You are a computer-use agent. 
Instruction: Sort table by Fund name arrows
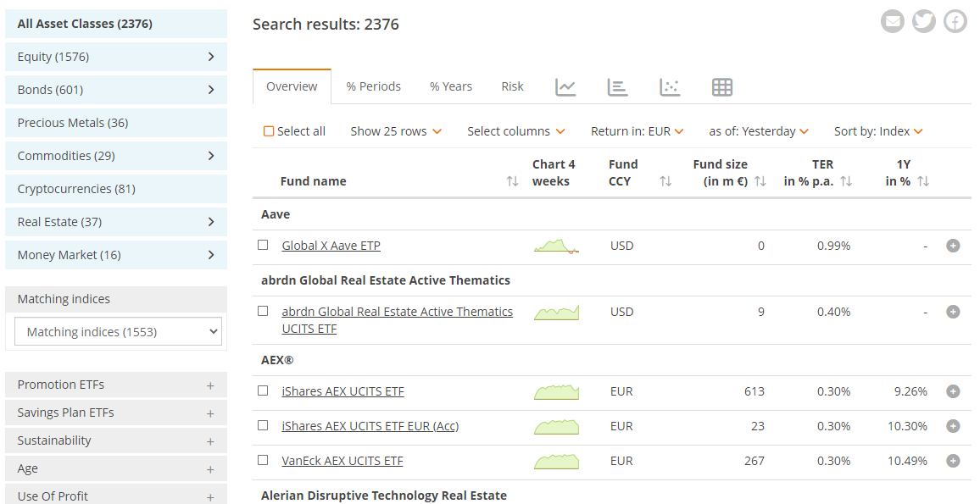tap(513, 181)
